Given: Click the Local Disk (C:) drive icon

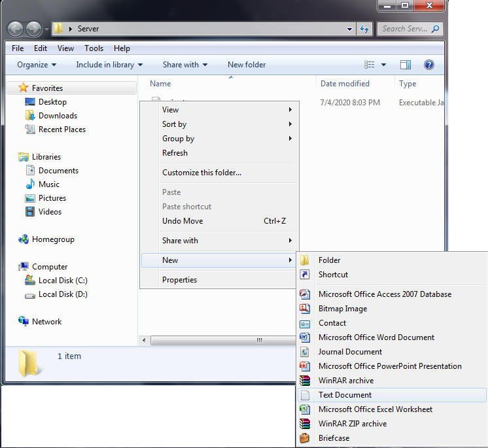Looking at the screenshot, I should [x=30, y=280].
